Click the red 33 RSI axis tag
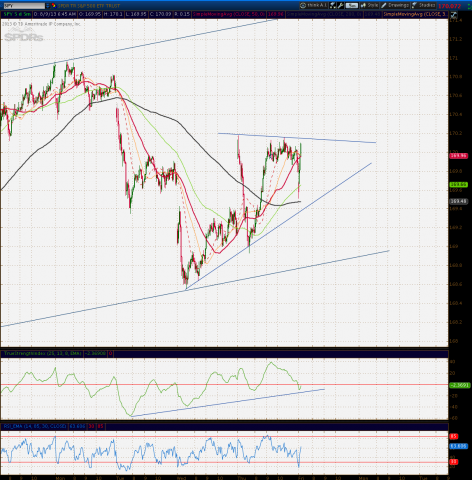 pyautogui.click(x=454, y=462)
